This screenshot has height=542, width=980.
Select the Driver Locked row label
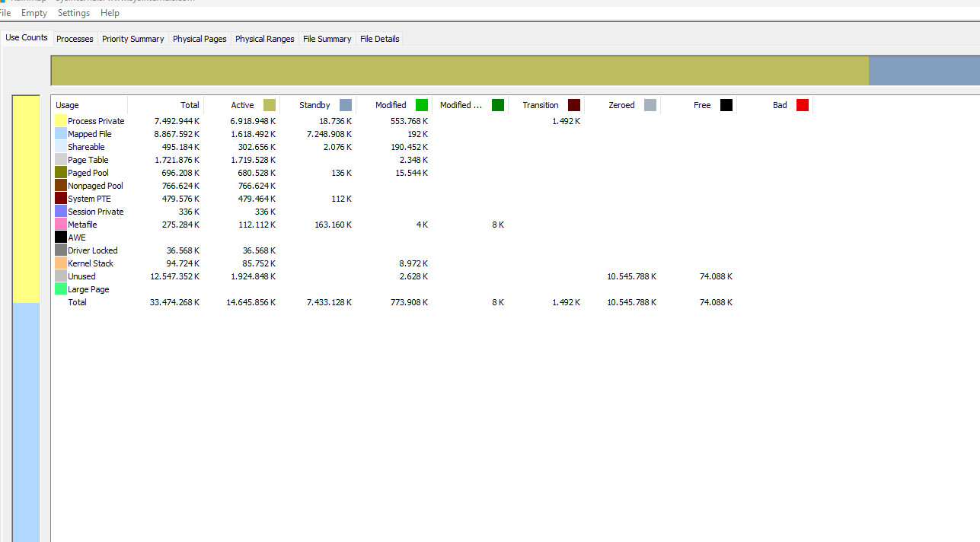point(93,250)
